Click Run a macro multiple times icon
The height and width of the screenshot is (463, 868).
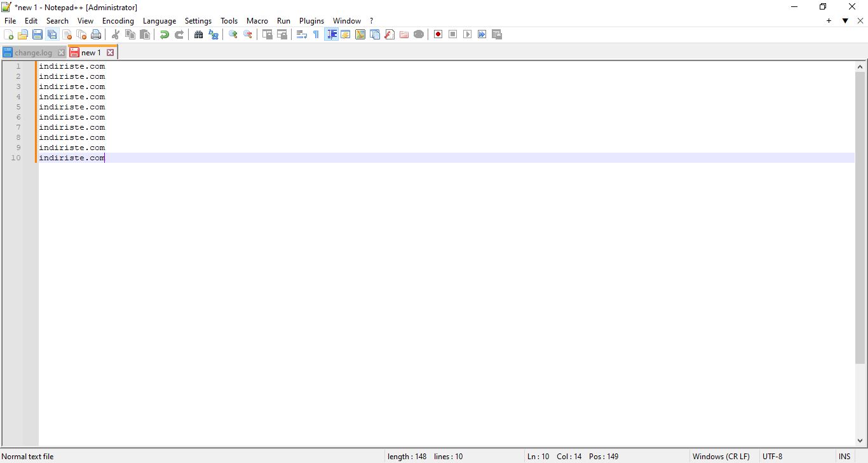click(482, 34)
